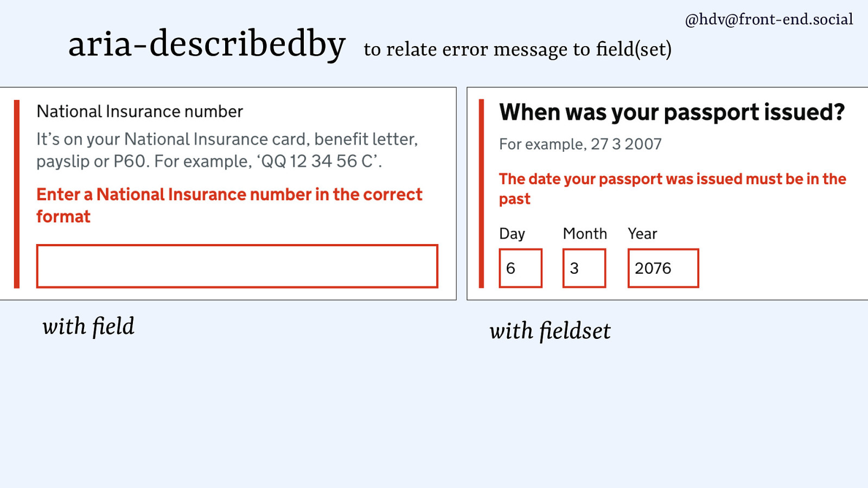Click the "with fieldset" caption

(550, 331)
